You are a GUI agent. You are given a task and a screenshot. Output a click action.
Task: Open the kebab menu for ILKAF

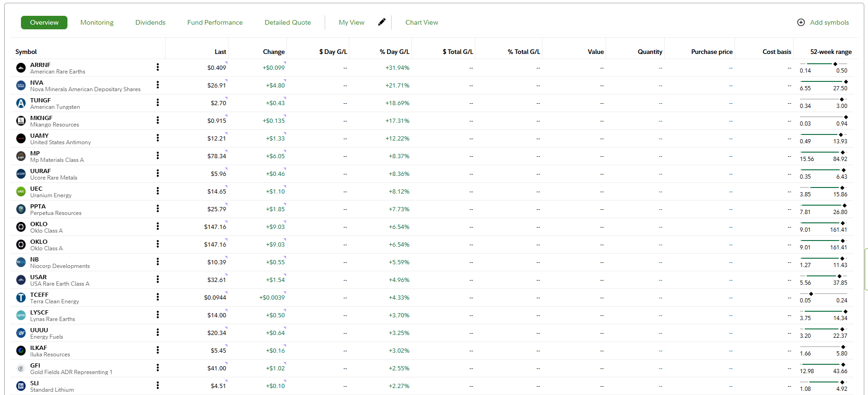pyautogui.click(x=158, y=350)
